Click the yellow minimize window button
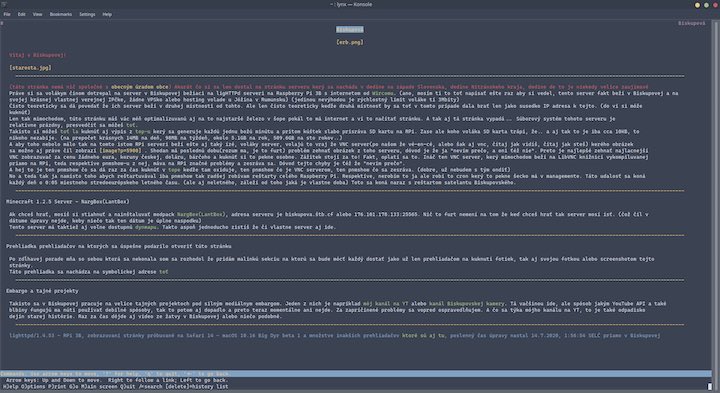Image resolution: width=720 pixels, height=393 pixels. [698, 5]
